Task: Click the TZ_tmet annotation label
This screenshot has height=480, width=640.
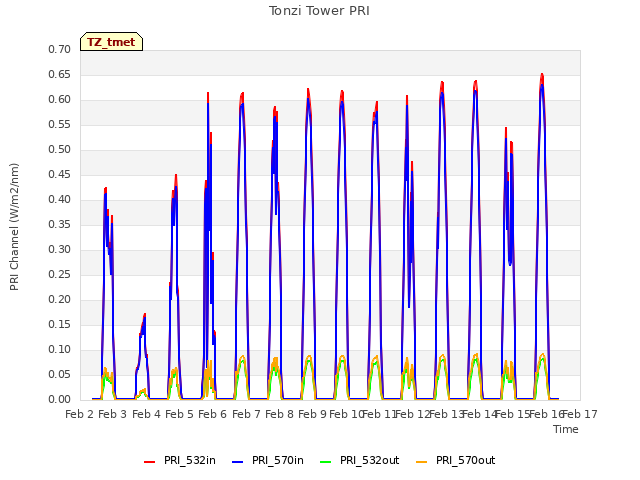Action: click(111, 42)
